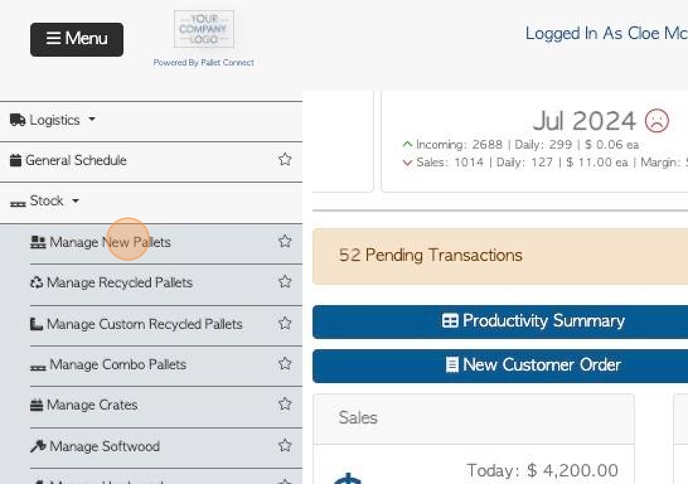This screenshot has height=484, width=688.
Task: Select Manage Recycled Pallets menu entry
Action: pyautogui.click(x=120, y=282)
